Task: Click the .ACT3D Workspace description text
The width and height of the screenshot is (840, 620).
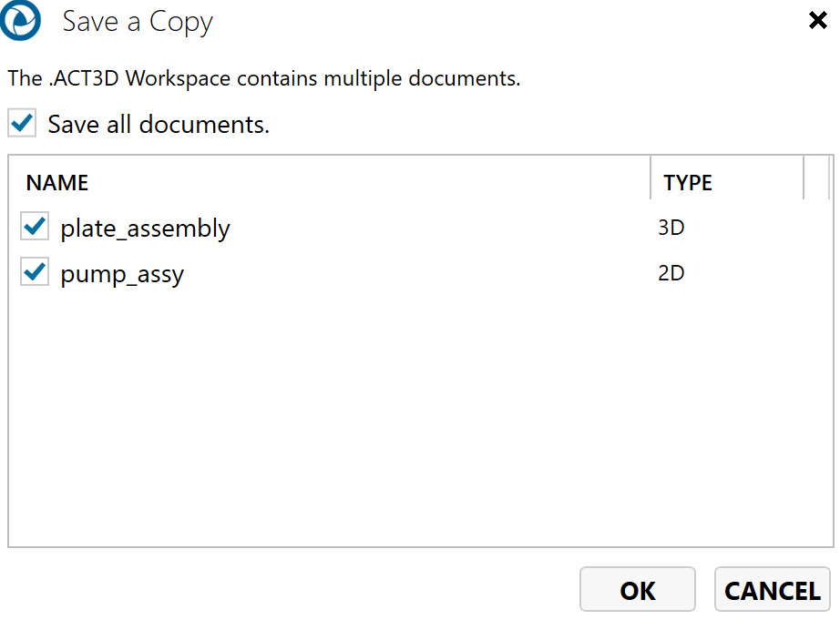Action: coord(264,78)
